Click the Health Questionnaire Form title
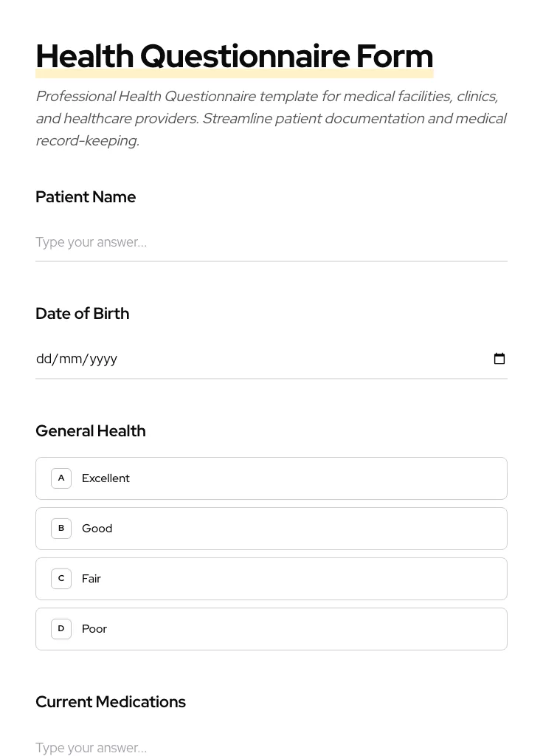 coord(234,55)
